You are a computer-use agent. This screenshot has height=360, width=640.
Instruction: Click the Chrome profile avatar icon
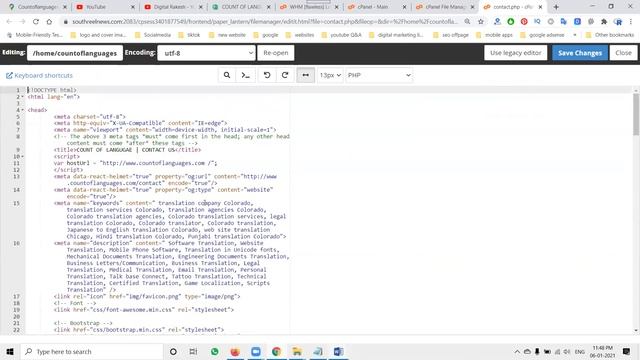coord(618,22)
